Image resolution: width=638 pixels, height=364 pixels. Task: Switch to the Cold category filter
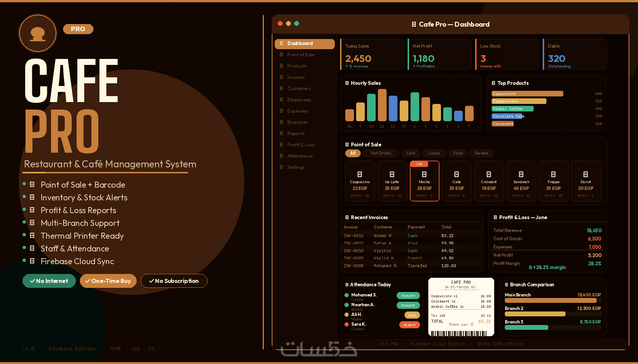click(411, 153)
